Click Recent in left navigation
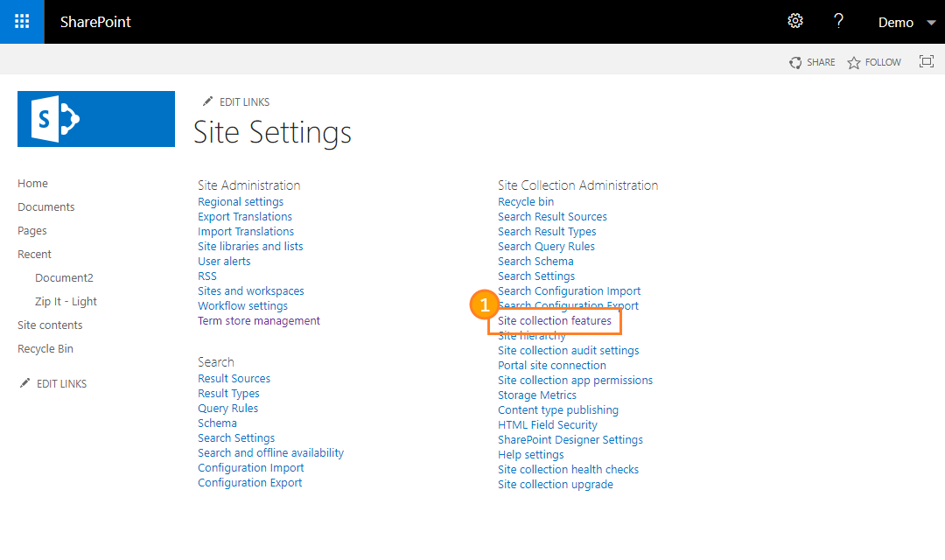Viewport: 945px width, 560px height. (x=34, y=254)
